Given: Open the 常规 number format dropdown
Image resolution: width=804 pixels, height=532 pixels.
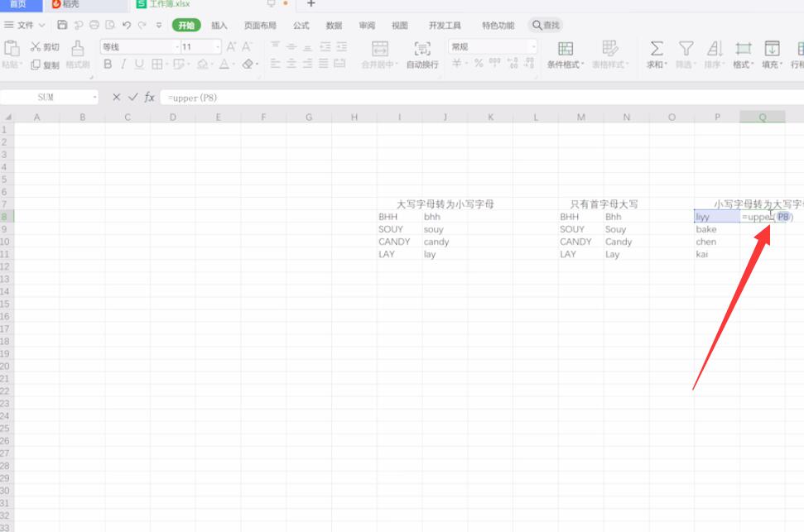Looking at the screenshot, I should point(533,46).
